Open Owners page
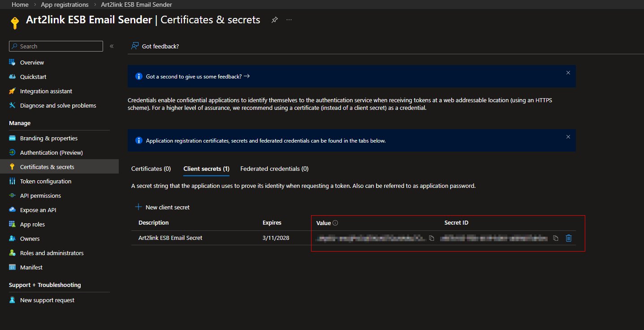The width and height of the screenshot is (644, 330). tap(30, 239)
